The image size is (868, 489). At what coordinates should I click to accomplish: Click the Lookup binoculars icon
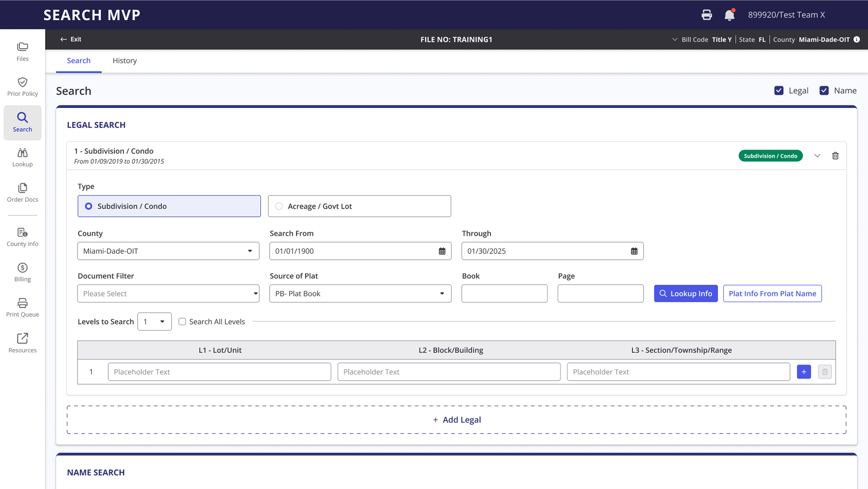pyautogui.click(x=22, y=153)
